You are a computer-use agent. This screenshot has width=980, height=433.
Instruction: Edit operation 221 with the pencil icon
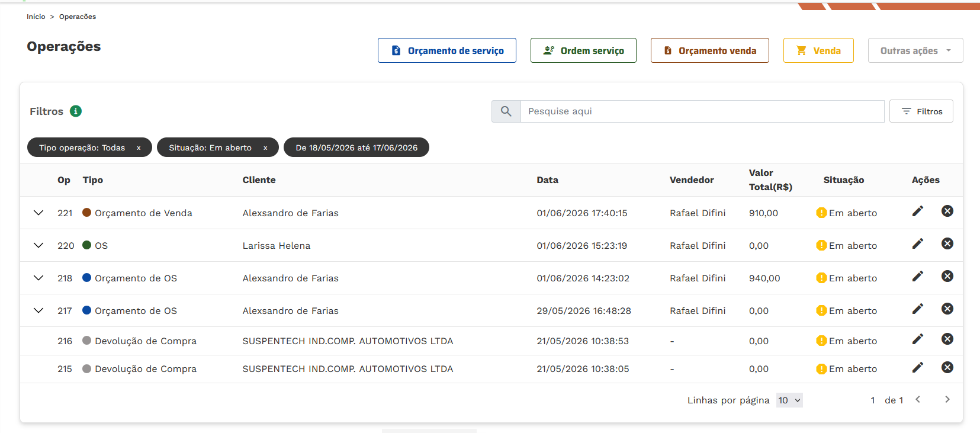click(x=917, y=211)
